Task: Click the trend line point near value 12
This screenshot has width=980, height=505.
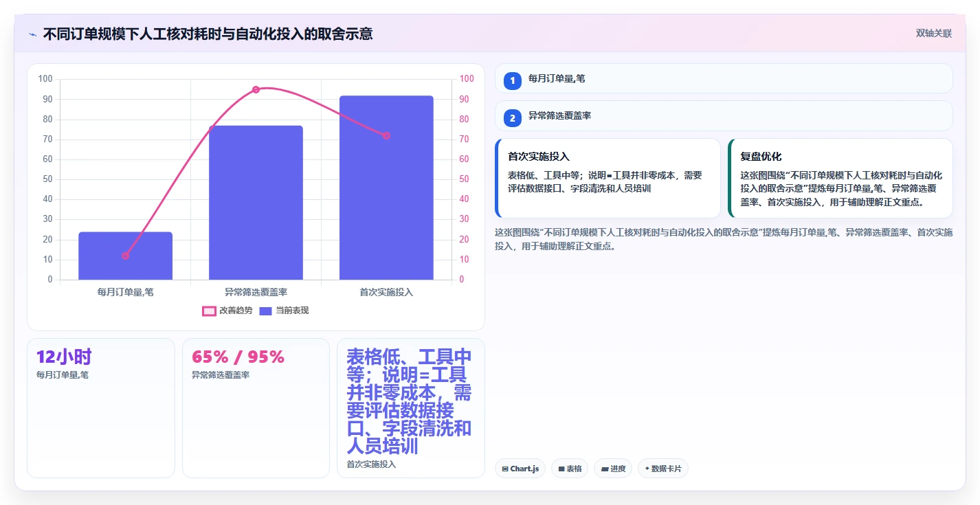Action: [125, 256]
